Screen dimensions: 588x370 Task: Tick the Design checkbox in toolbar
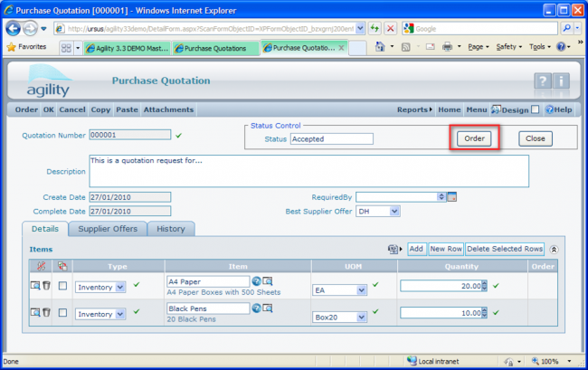point(535,109)
